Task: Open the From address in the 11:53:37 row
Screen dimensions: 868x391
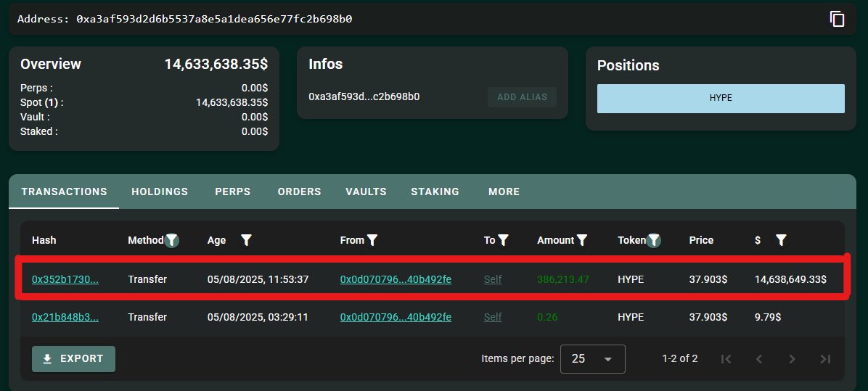Action: pos(396,279)
